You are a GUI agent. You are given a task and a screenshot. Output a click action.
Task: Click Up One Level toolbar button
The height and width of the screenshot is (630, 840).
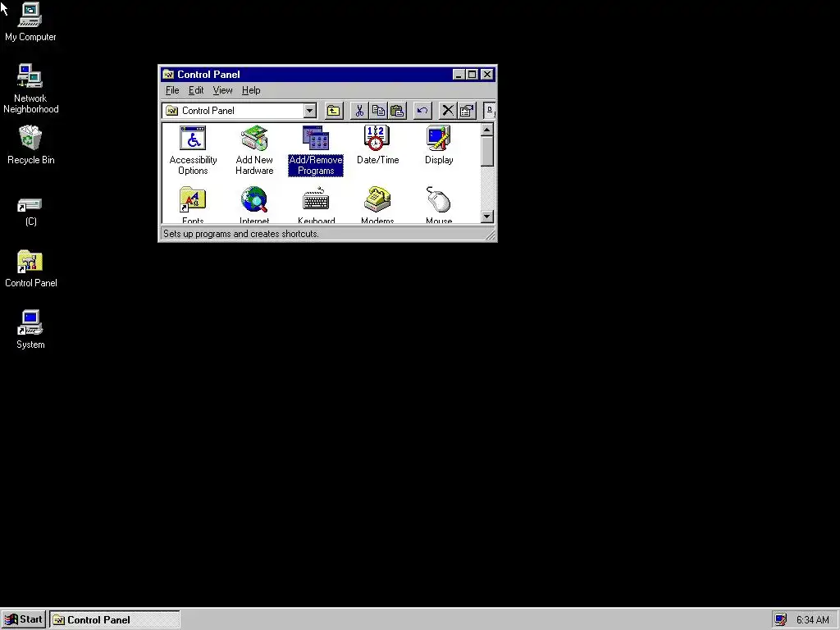334,111
